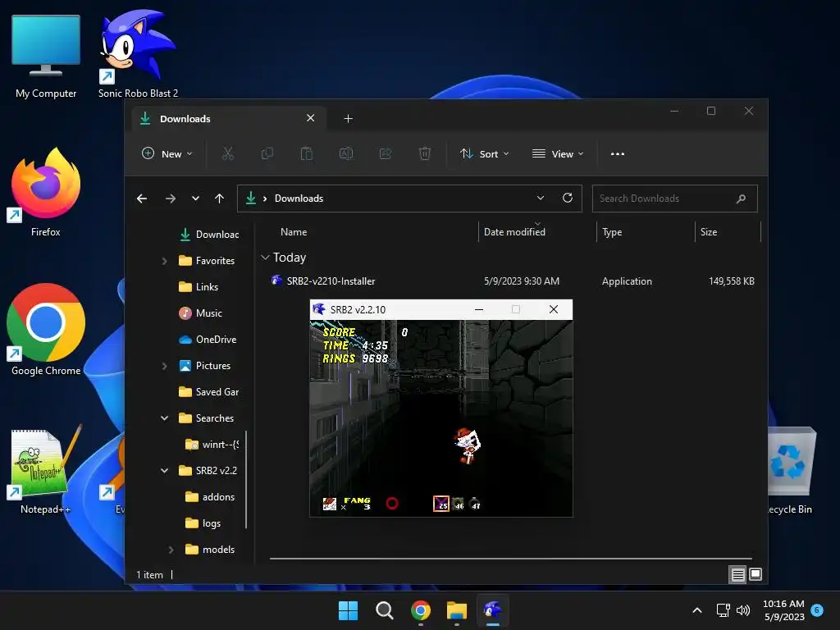
Task: Expand the Favorites folder in sidebar
Action: pyautogui.click(x=164, y=261)
